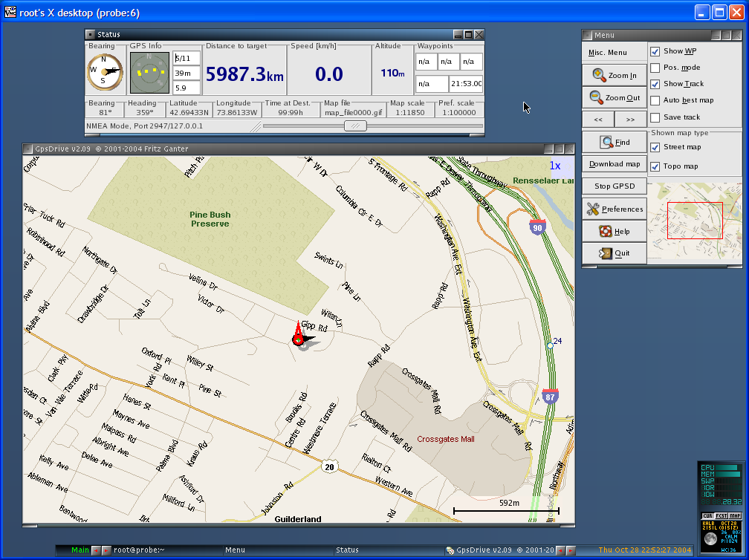749x560 pixels.
Task: Click the compass bearing dial in Status window
Action: [x=104, y=72]
